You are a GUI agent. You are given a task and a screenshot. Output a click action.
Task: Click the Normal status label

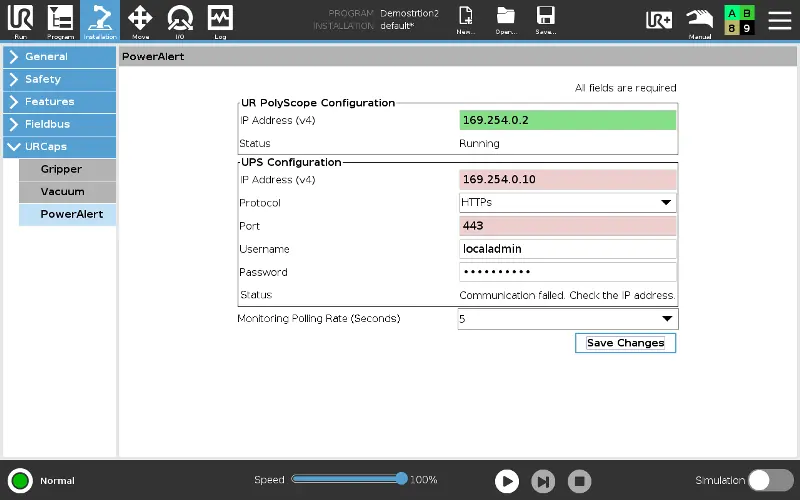(x=57, y=481)
